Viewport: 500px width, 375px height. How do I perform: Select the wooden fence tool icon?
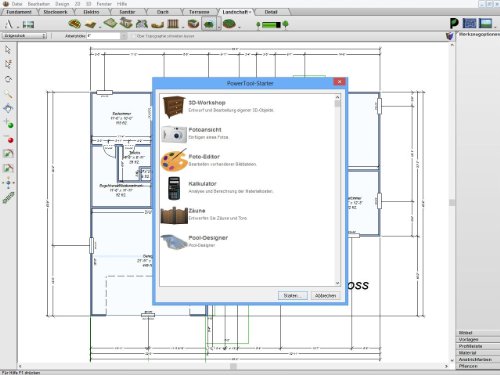(173, 24)
